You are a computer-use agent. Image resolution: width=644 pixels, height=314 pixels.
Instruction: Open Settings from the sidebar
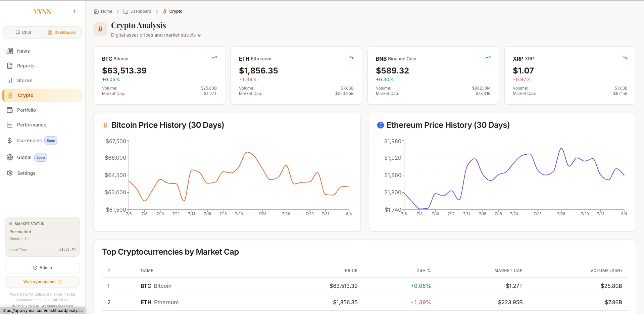pos(42,173)
